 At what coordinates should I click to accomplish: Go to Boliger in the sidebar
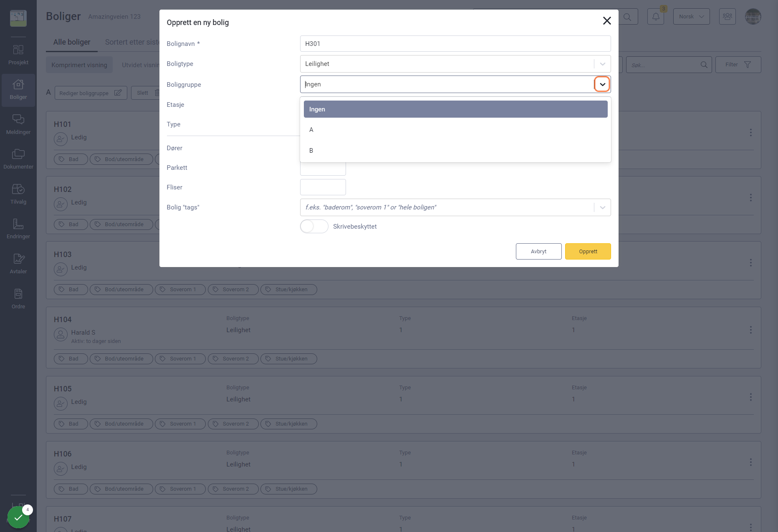(x=18, y=90)
